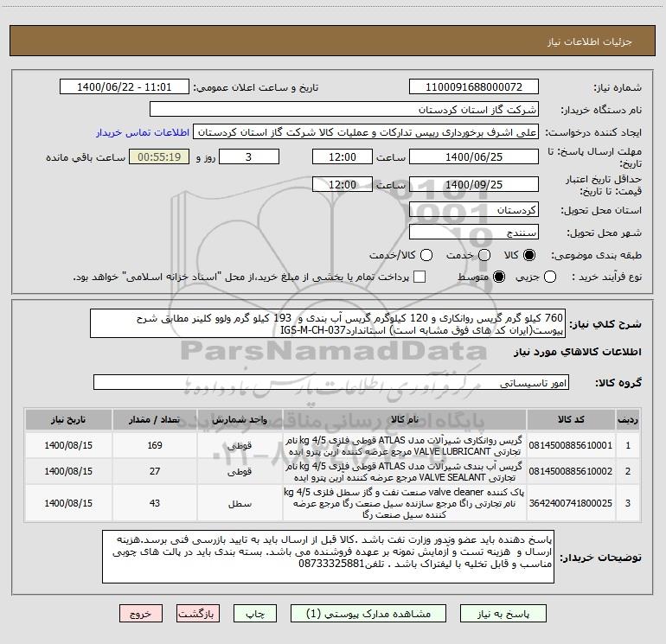Click the VALVE LUBRICANT product name cell
666x644 pixels.
(405, 445)
